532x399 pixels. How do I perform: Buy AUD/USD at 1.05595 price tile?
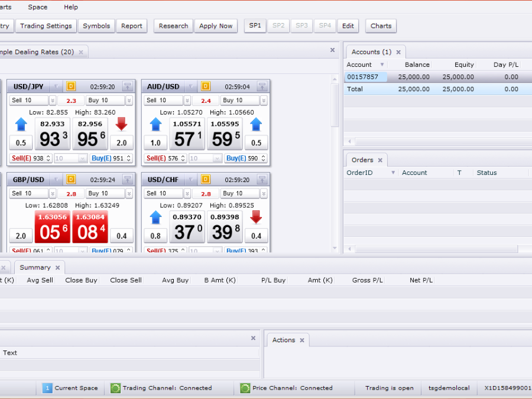tap(225, 134)
